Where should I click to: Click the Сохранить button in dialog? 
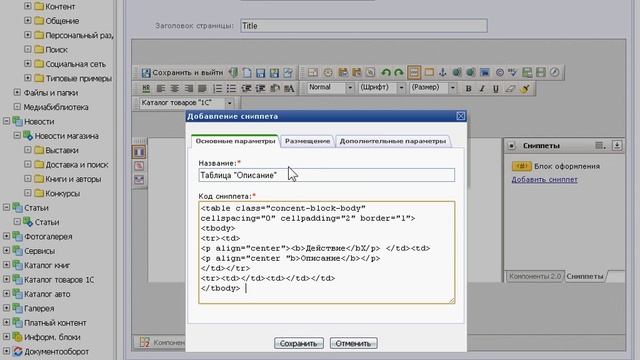click(299, 343)
